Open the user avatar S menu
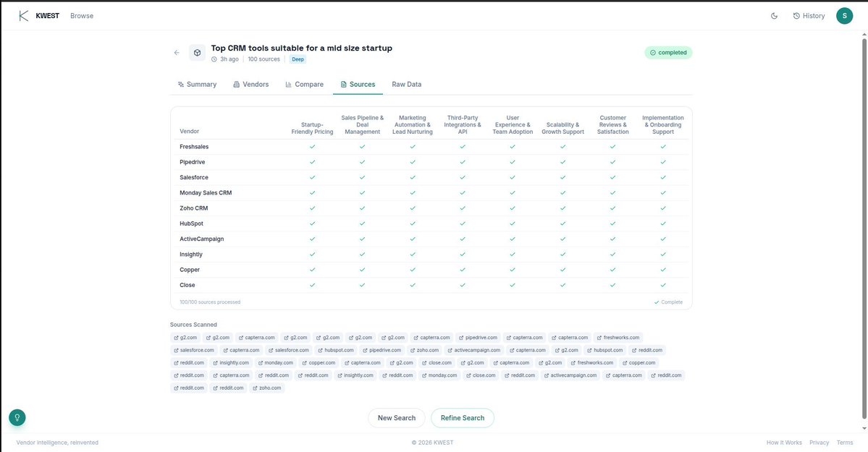 844,16
